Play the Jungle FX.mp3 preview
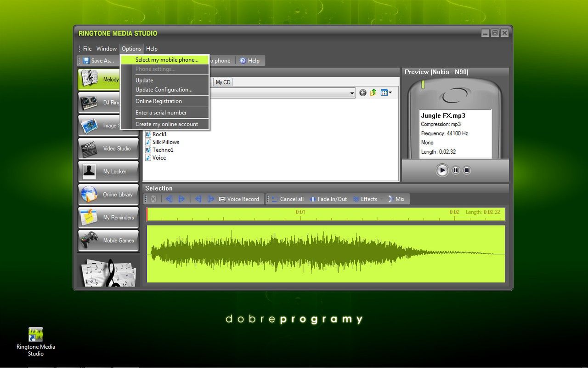Viewport: 588px width, 368px height. (442, 170)
